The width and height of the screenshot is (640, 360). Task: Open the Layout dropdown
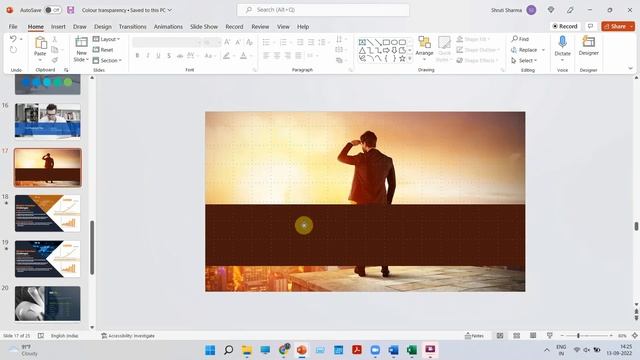[x=107, y=39]
